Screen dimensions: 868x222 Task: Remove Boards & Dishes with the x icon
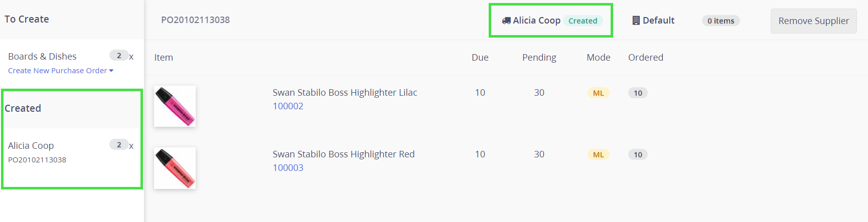pyautogui.click(x=131, y=57)
